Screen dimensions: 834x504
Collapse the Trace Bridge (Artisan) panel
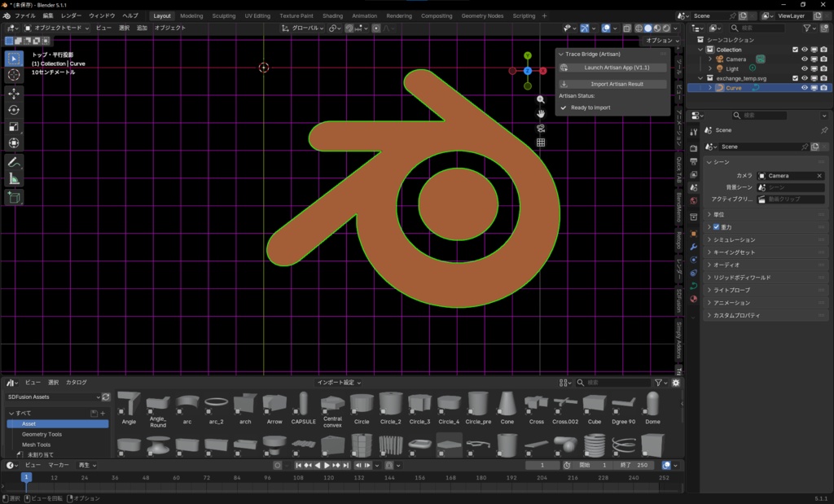coord(560,54)
